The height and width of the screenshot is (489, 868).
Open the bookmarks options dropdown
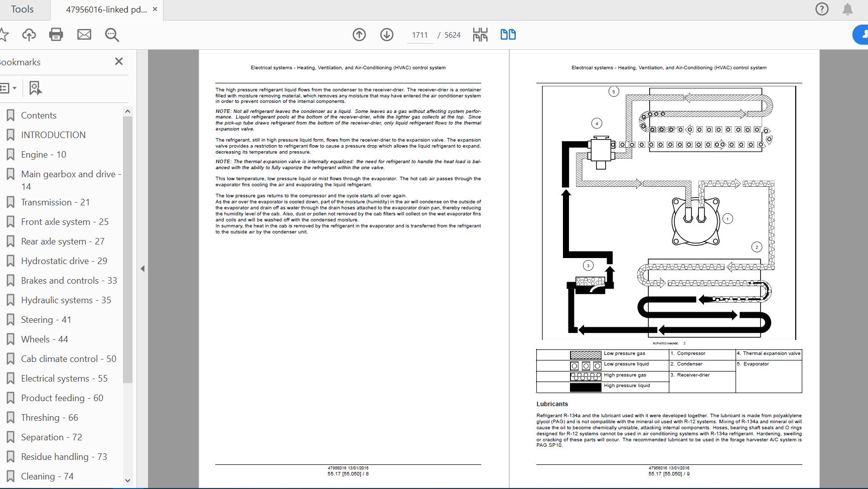tap(8, 88)
